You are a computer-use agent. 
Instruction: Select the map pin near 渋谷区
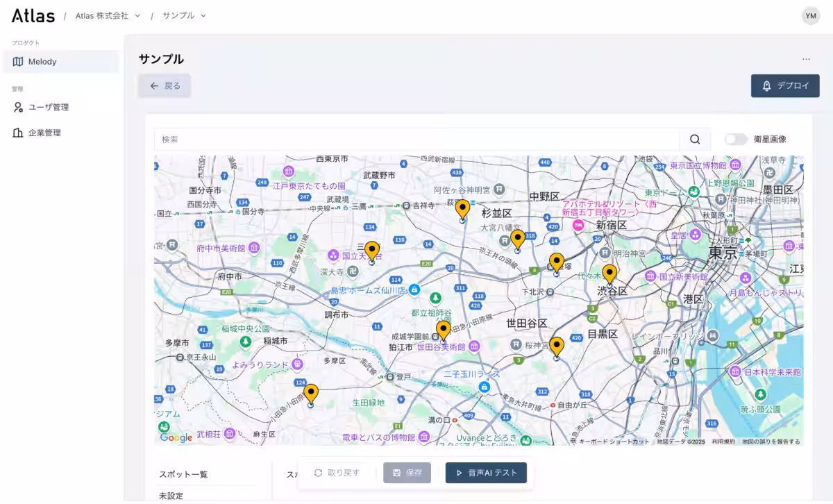click(609, 274)
